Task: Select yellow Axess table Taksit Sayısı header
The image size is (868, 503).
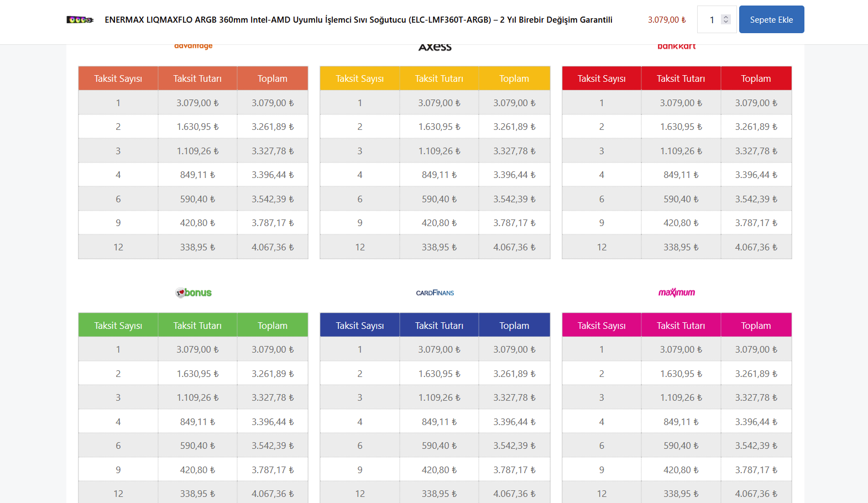Action: click(x=360, y=78)
